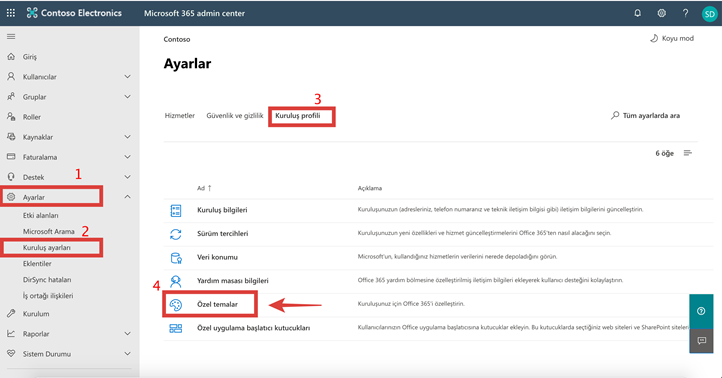Click the Sistem Durumu heart icon
This screenshot has height=378, width=722.
pyautogui.click(x=11, y=354)
